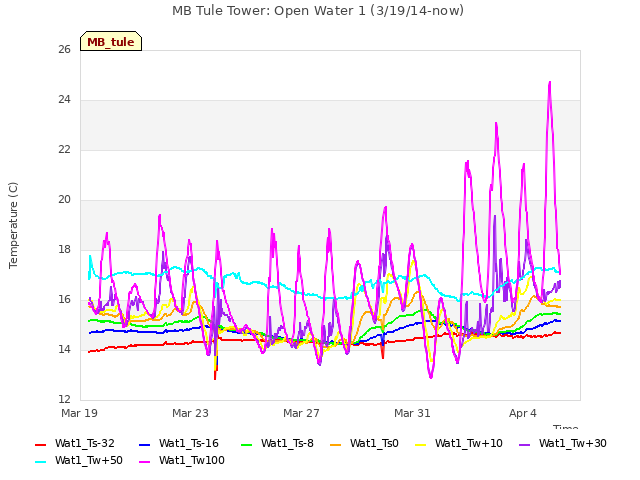The image size is (640, 480).
Task: Click the 18 y-axis tick label
Action: (64, 250)
